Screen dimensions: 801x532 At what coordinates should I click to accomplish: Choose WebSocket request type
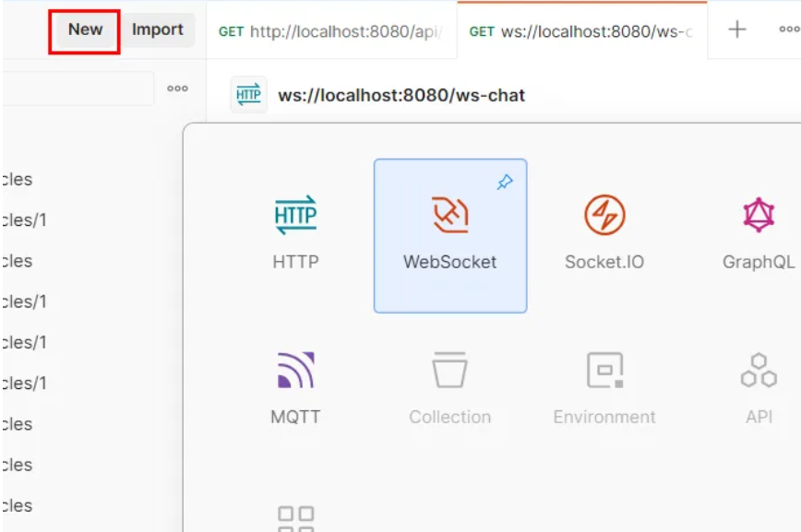click(x=450, y=235)
